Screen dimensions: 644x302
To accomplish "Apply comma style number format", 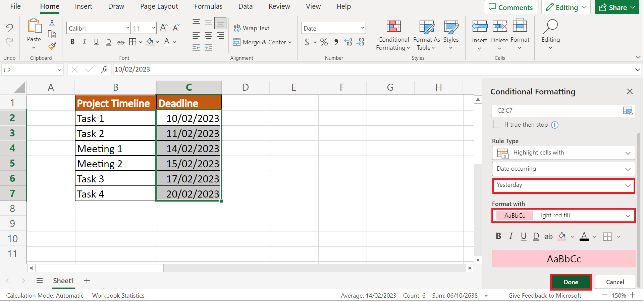I will click(336, 42).
